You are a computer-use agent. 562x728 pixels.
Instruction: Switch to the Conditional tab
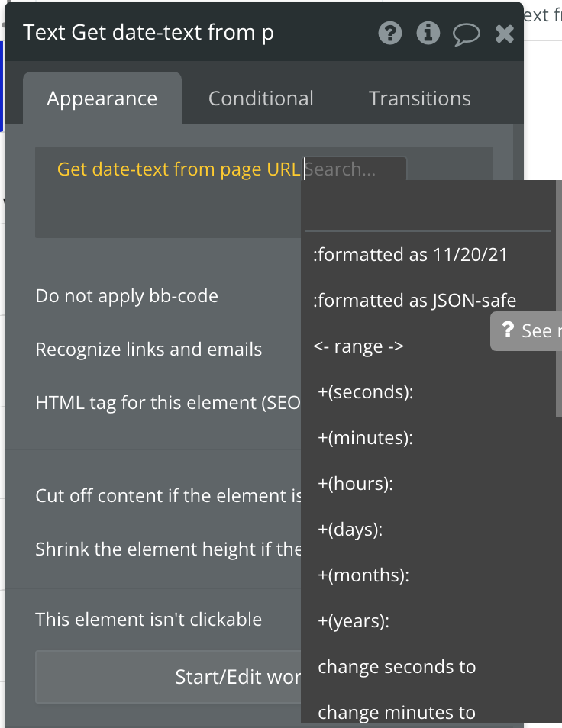(260, 98)
